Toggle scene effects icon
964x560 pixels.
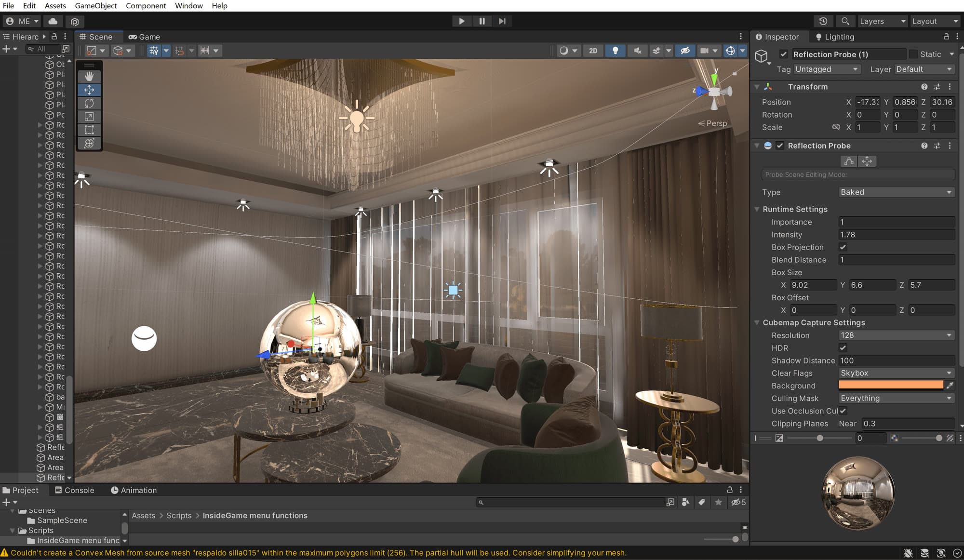click(x=656, y=51)
